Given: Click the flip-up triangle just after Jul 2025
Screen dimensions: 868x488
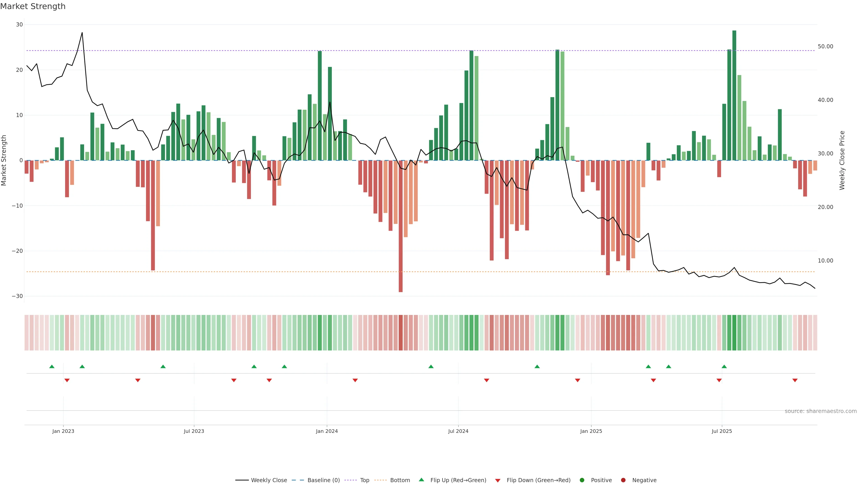Looking at the screenshot, I should pyautogui.click(x=724, y=366).
